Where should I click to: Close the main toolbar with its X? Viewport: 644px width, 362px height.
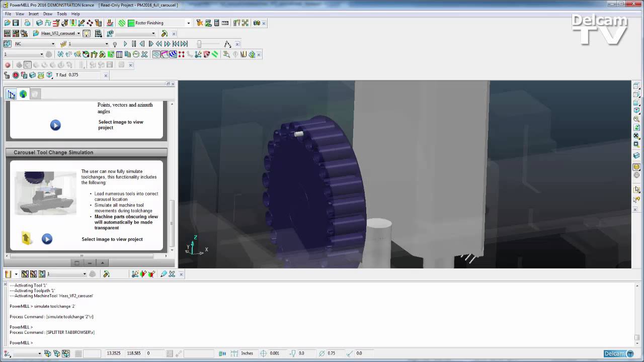pyautogui.click(x=264, y=23)
